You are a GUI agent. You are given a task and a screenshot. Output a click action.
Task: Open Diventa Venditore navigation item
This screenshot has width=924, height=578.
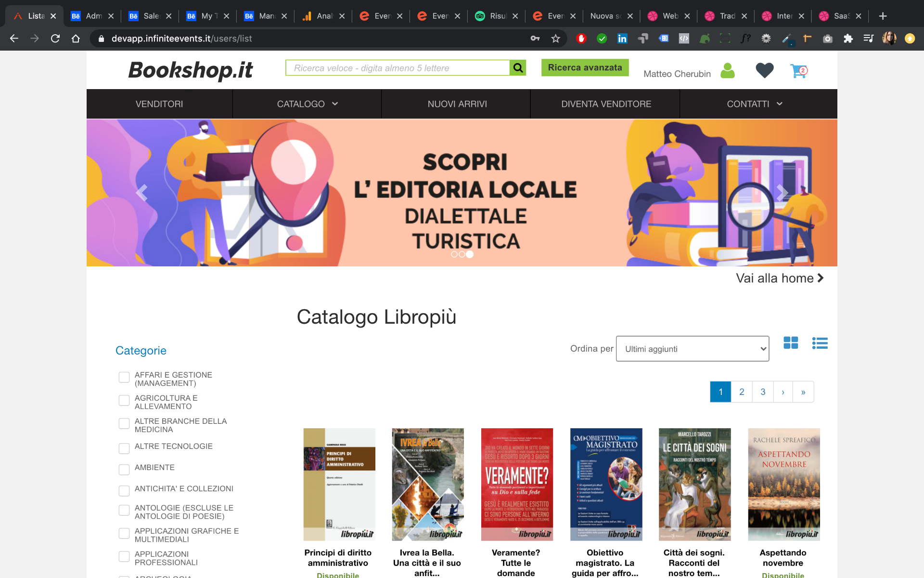(606, 104)
